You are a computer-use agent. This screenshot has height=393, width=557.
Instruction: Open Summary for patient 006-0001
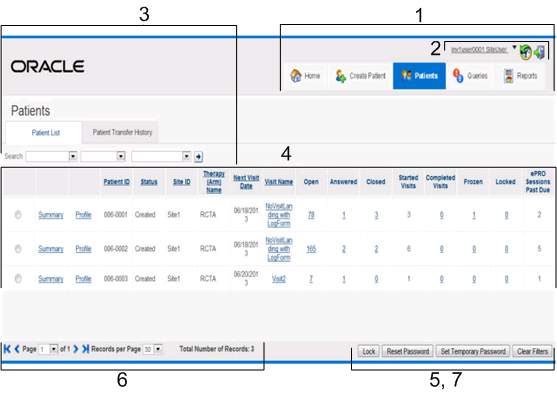[x=51, y=215]
